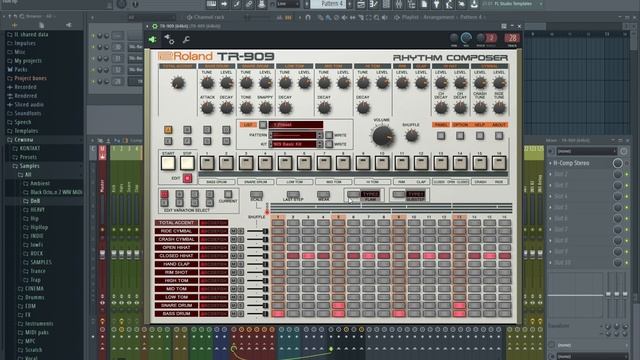This screenshot has height=360, width=640.
Task: Expand the Samples folder in browser
Action: (x=29, y=166)
